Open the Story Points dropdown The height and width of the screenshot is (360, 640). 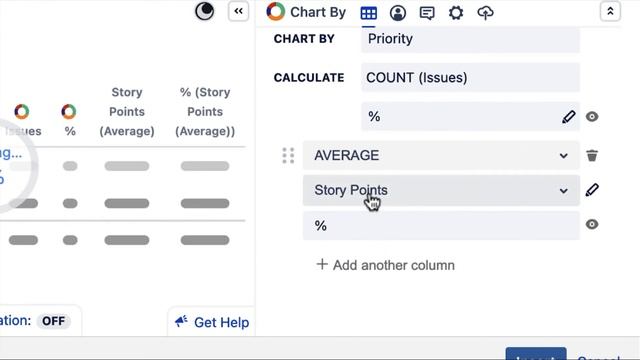(x=441, y=190)
